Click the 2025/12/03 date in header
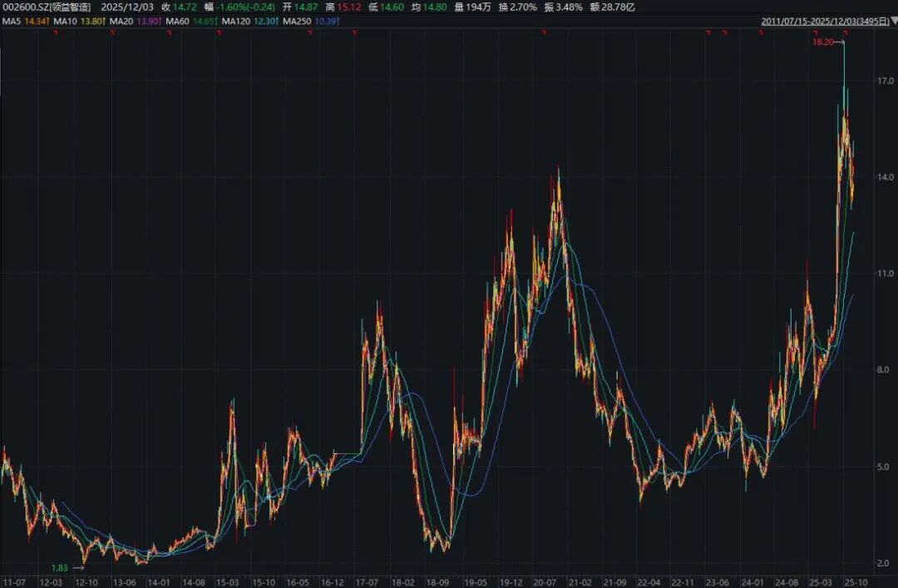 coord(126,7)
